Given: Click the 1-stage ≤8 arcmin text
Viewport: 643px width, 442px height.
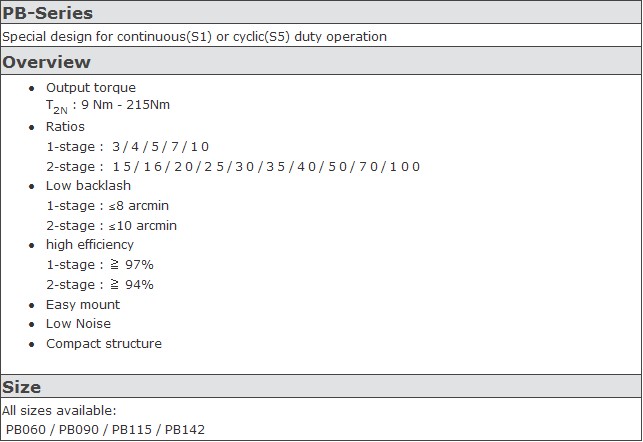Looking at the screenshot, I should [x=107, y=205].
